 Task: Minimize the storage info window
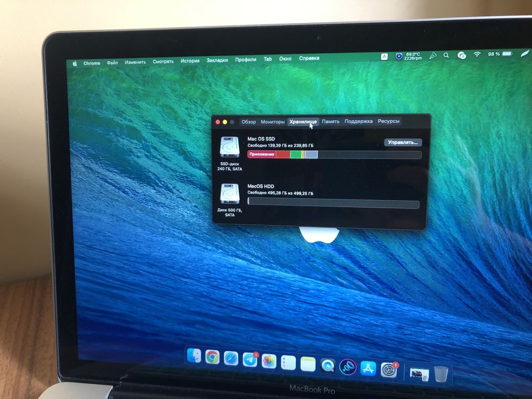click(225, 122)
